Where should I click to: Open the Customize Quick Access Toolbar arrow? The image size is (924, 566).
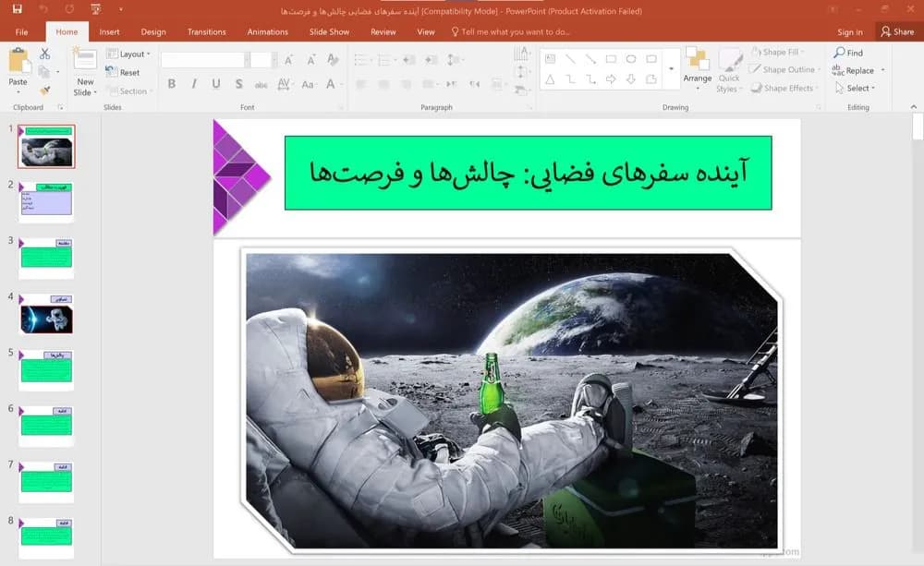pyautogui.click(x=121, y=9)
